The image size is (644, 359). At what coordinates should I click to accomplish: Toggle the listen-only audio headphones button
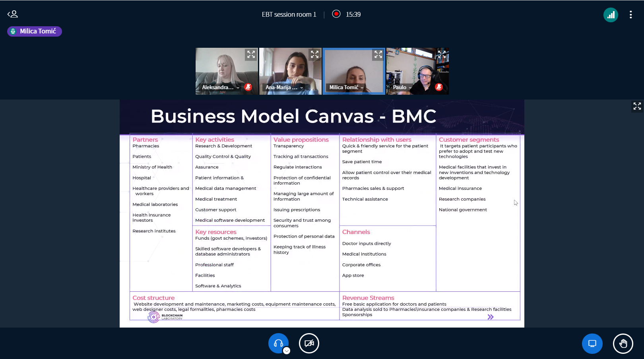tap(278, 343)
